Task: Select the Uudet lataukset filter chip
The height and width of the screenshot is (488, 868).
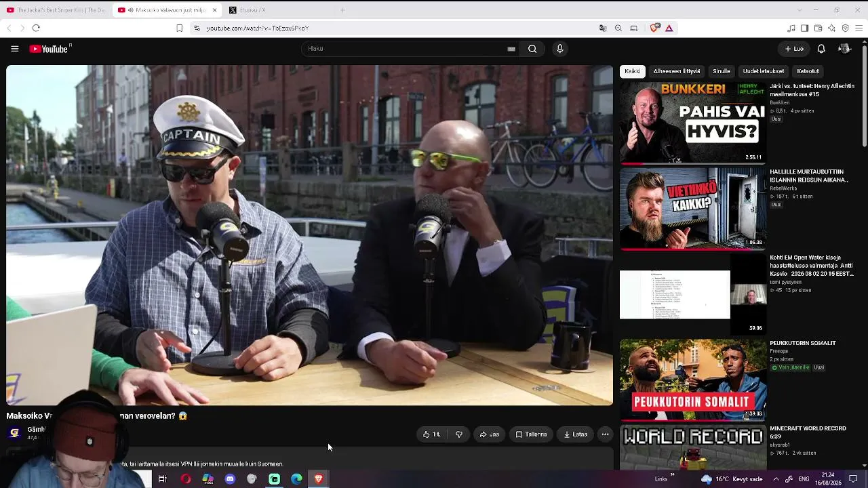Action: [764, 71]
